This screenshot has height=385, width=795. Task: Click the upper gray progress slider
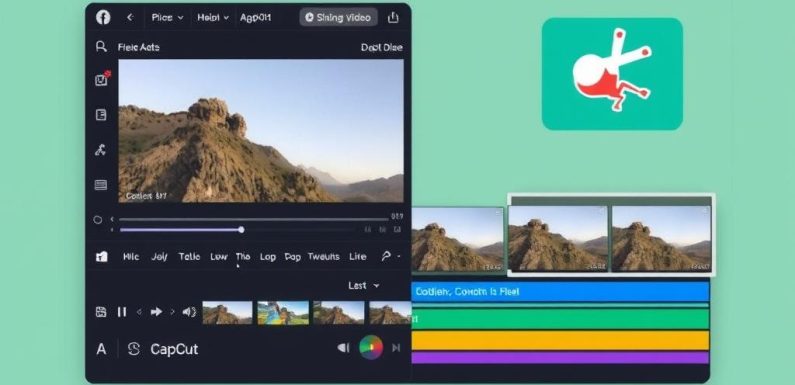(x=254, y=219)
